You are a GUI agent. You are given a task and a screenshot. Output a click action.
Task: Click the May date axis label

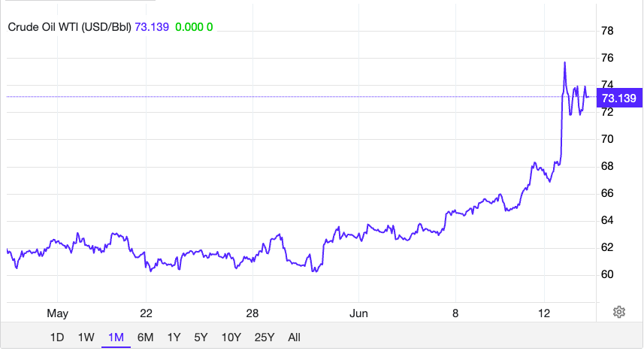tap(58, 314)
